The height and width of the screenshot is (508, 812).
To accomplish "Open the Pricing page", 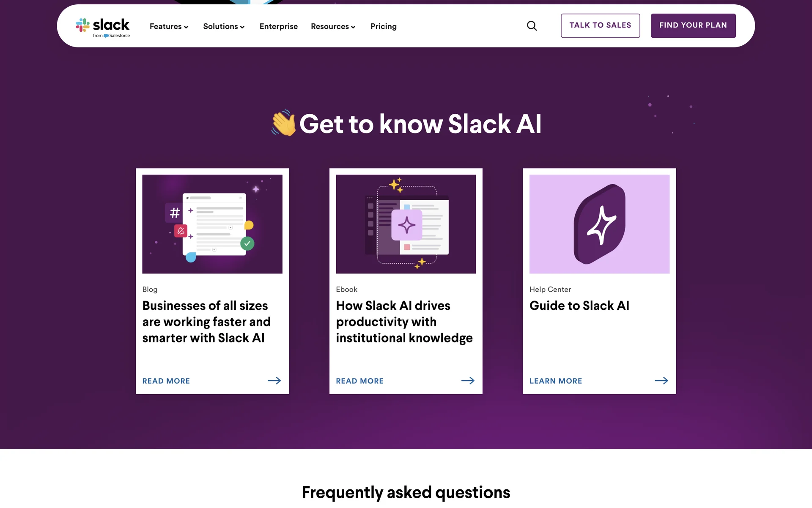I will coord(384,26).
